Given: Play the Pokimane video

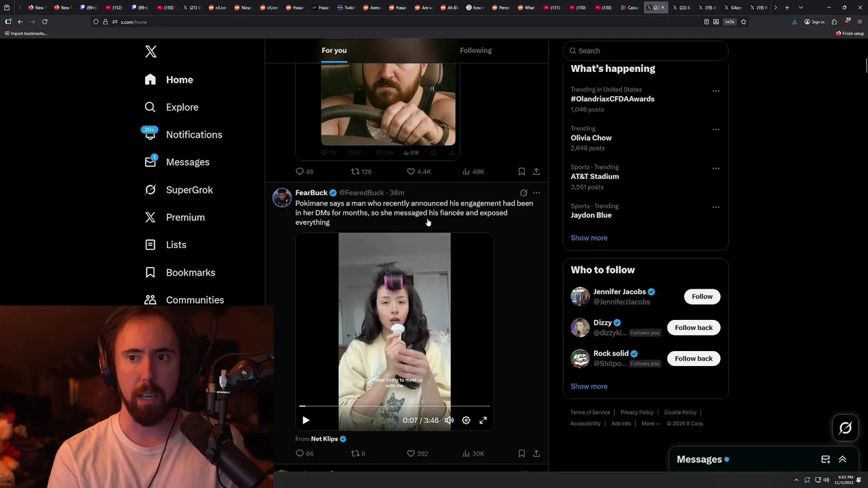Looking at the screenshot, I should coord(306,420).
